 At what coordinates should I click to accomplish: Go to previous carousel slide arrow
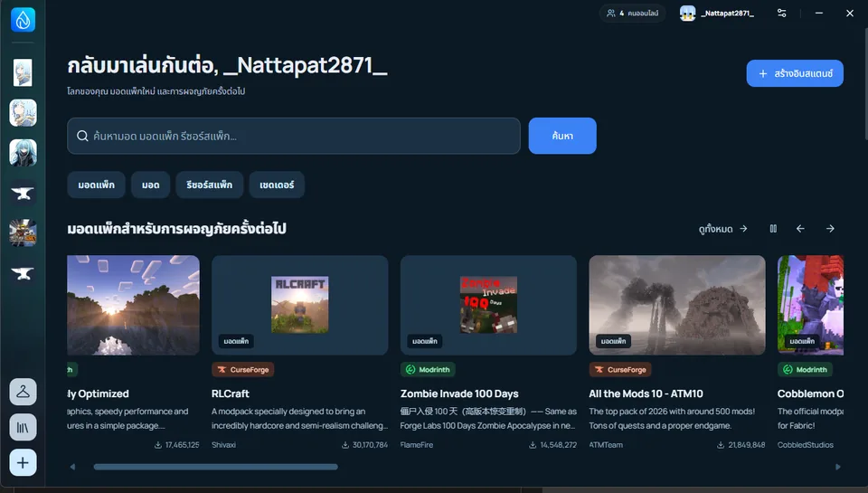coord(800,229)
